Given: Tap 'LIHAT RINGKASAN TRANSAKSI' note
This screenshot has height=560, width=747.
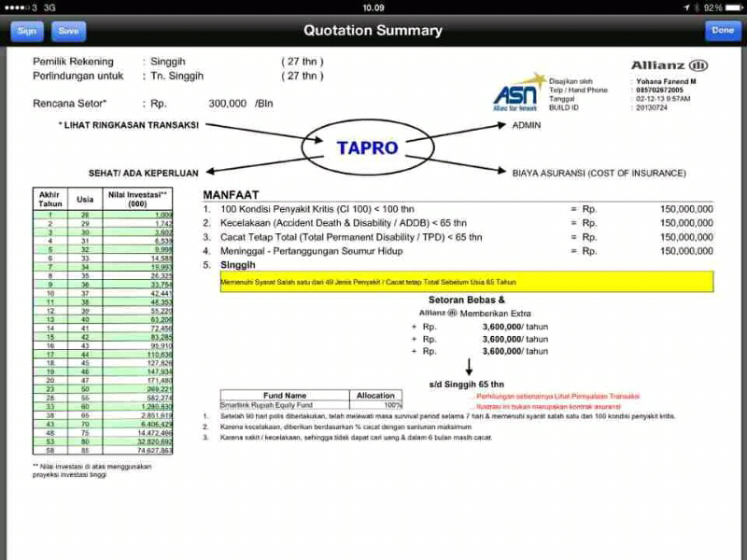Looking at the screenshot, I should pos(128,125).
